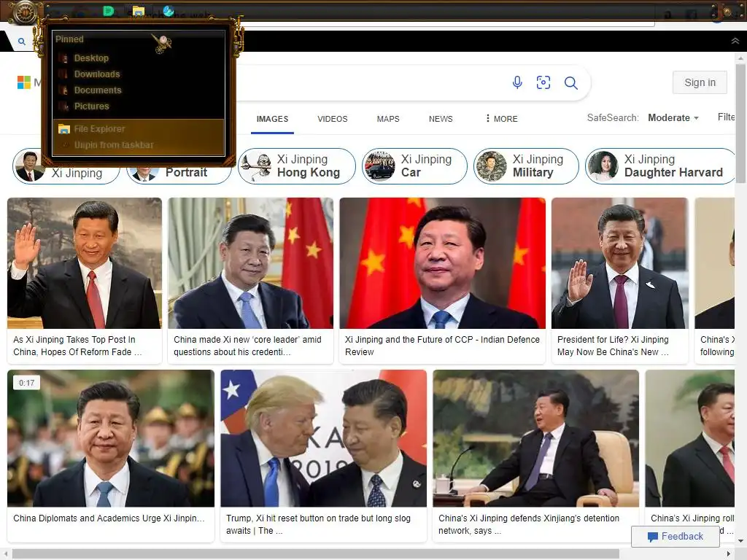Click 'President for Life? Xi Jinping' caption
Viewport: 747px width, 560px height.
pyautogui.click(x=613, y=346)
